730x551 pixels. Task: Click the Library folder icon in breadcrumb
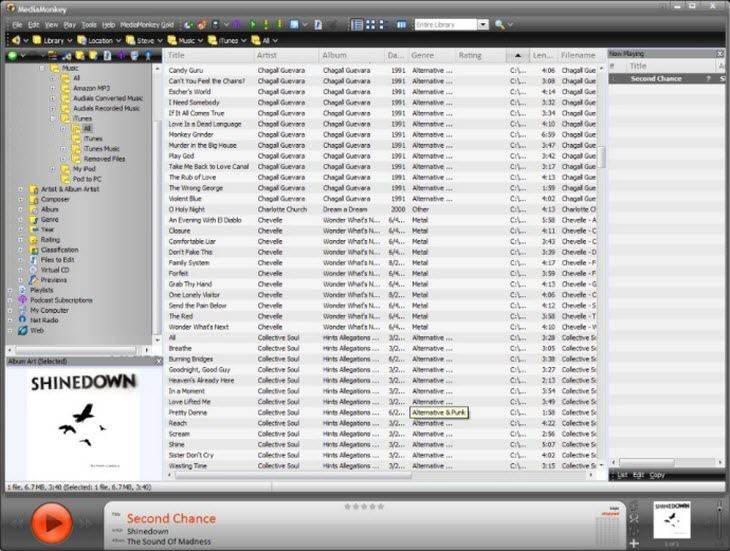point(37,41)
